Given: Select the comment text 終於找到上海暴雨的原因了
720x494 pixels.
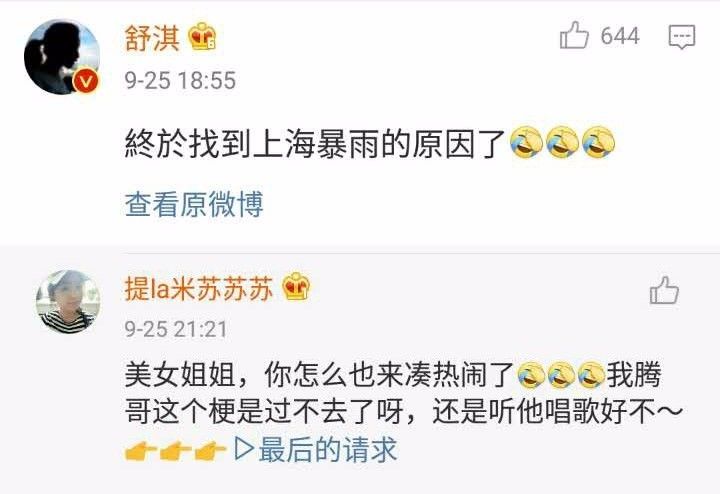Looking at the screenshot, I should 315,143.
